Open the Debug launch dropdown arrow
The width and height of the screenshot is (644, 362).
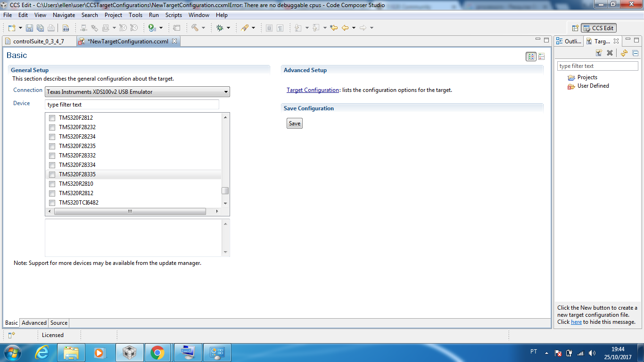tap(228, 28)
